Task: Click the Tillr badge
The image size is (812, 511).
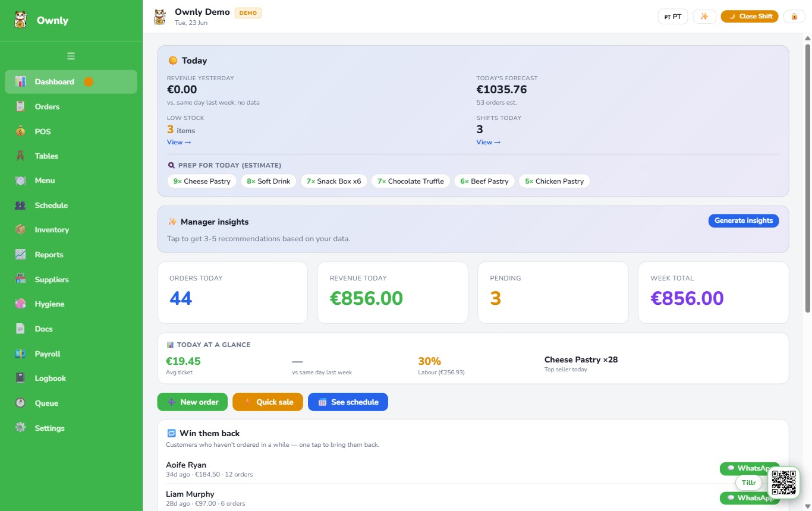Action: coord(748,482)
